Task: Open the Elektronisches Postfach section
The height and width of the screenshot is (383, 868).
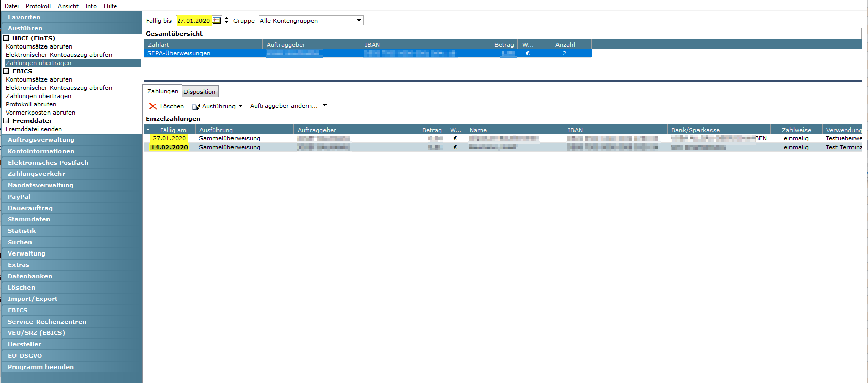Action: tap(71, 163)
